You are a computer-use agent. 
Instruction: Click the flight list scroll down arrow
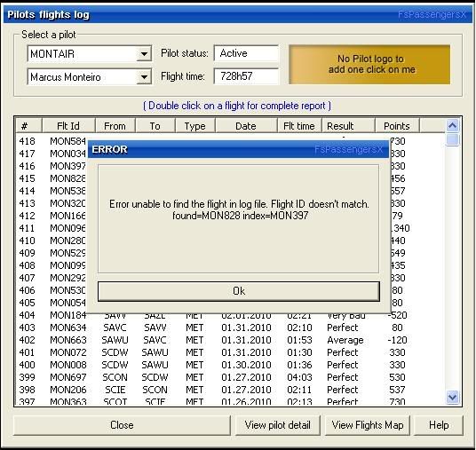(x=452, y=397)
